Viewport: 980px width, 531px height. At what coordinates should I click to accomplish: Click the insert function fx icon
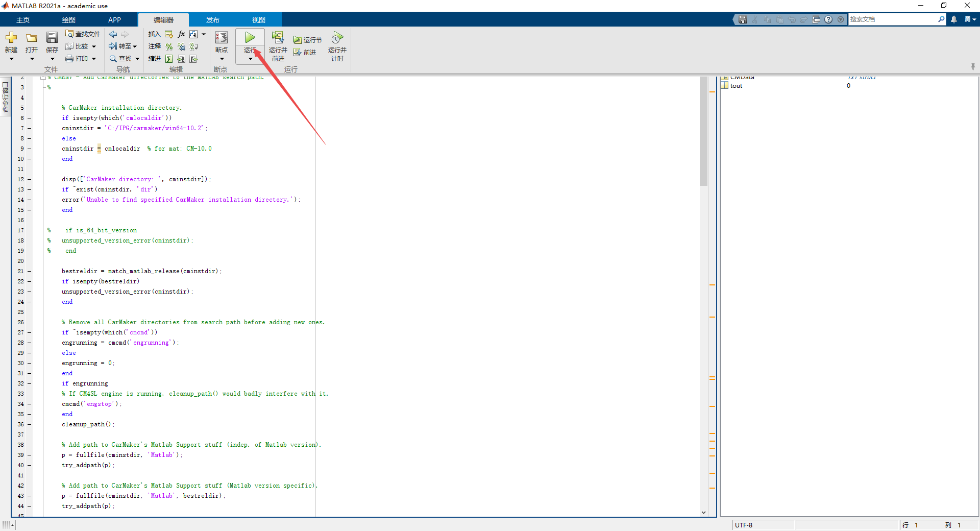tap(182, 34)
